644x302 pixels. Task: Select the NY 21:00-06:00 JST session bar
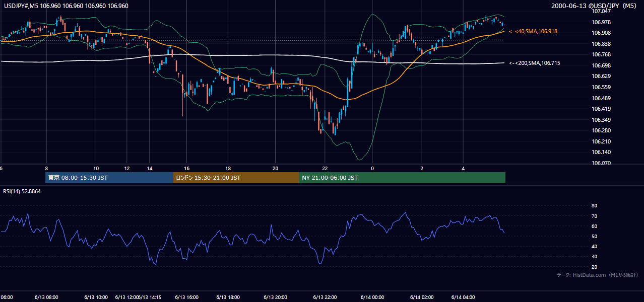(x=402, y=178)
